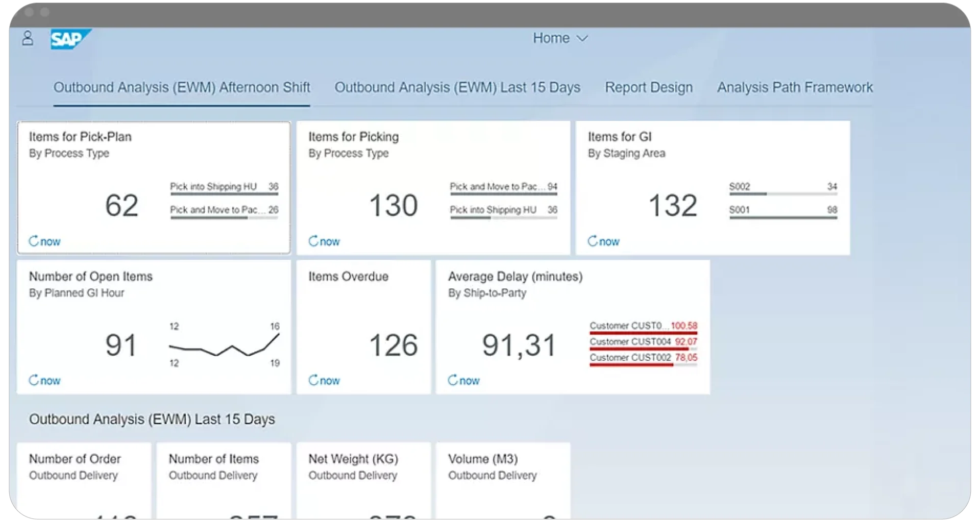Select Pick into Shipping HU 36 in Picking tile
The height and width of the screenshot is (521, 980).
[x=503, y=212]
